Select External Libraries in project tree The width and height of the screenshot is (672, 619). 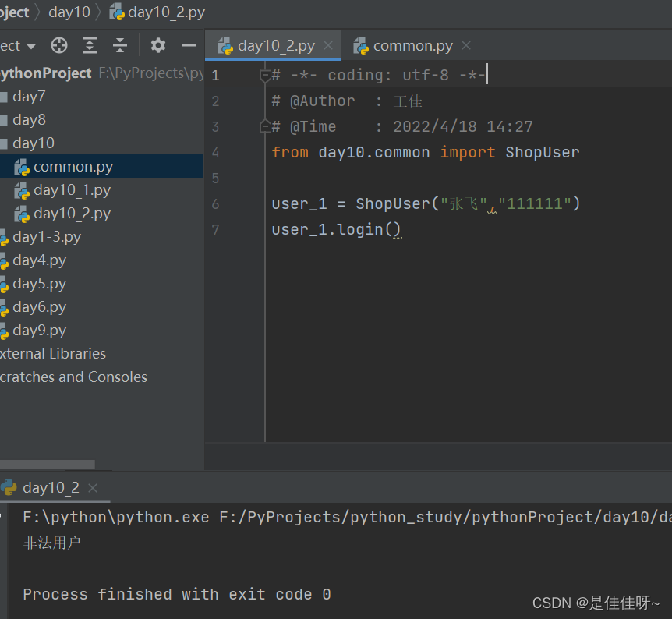point(101,354)
